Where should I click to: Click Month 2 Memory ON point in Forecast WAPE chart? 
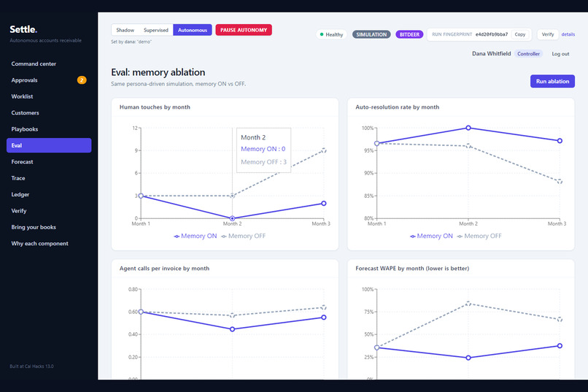pos(468,358)
